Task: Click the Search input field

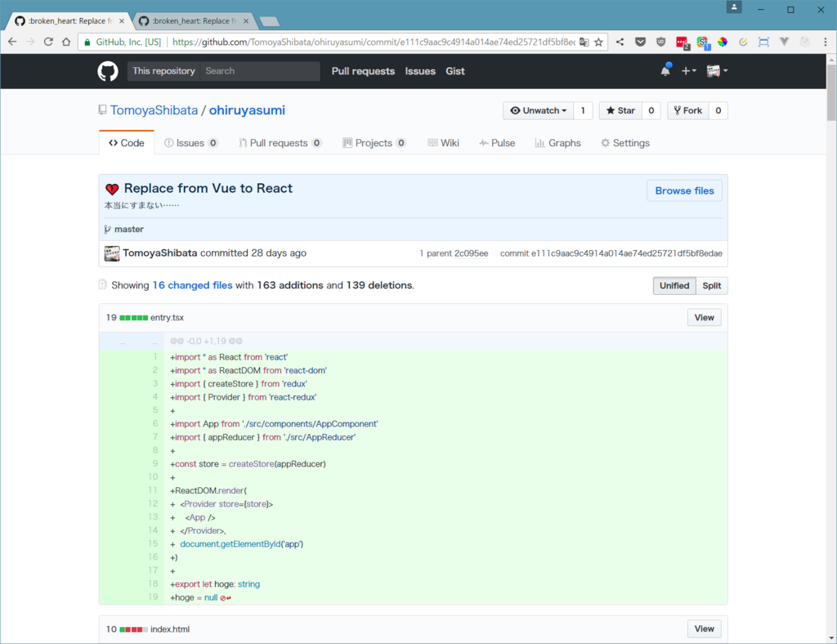Action: pos(259,71)
